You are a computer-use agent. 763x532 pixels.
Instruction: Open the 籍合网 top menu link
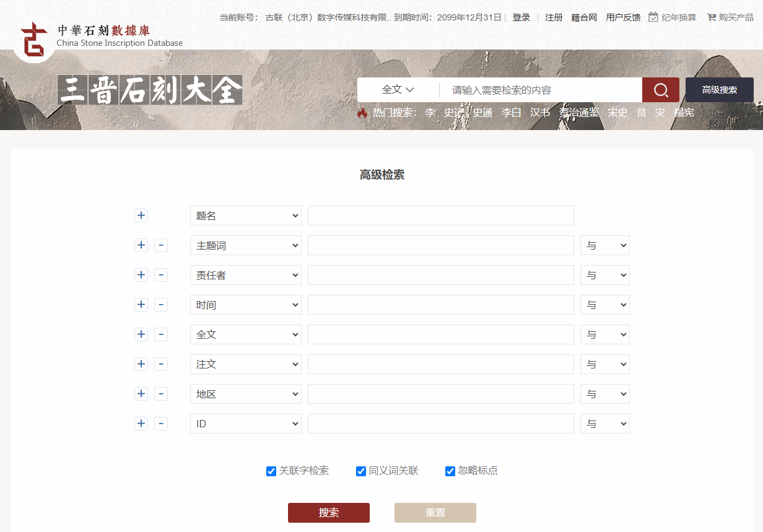584,17
